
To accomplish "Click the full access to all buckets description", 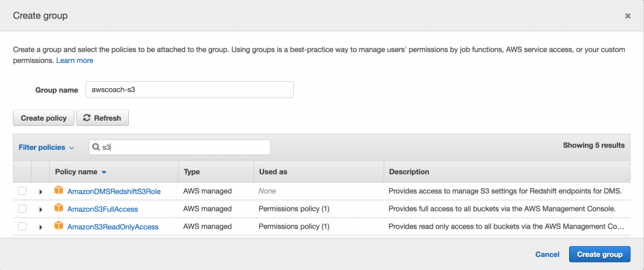I will click(502, 209).
